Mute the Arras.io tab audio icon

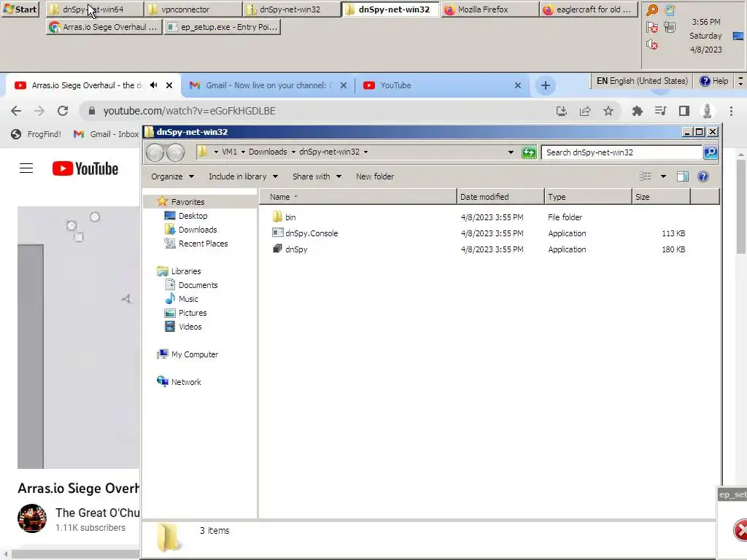click(x=153, y=85)
